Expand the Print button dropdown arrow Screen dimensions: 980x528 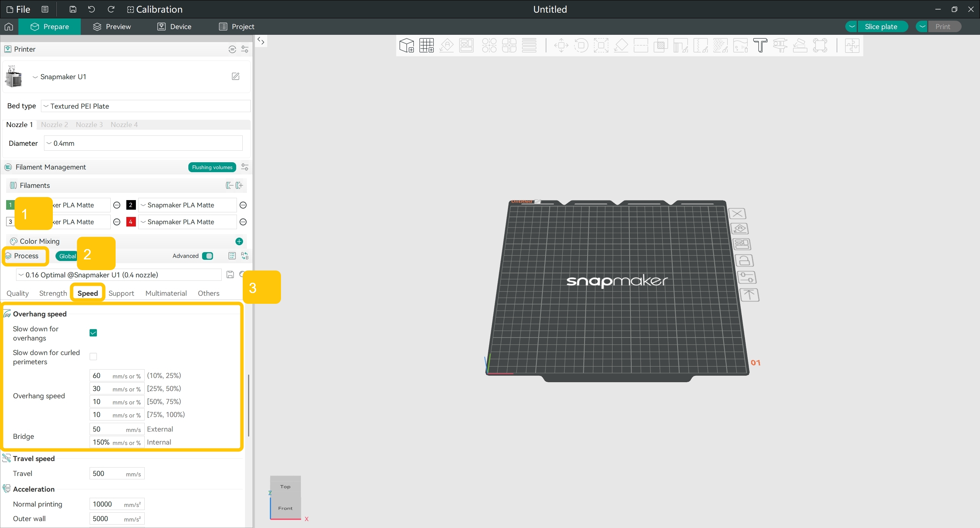922,26
